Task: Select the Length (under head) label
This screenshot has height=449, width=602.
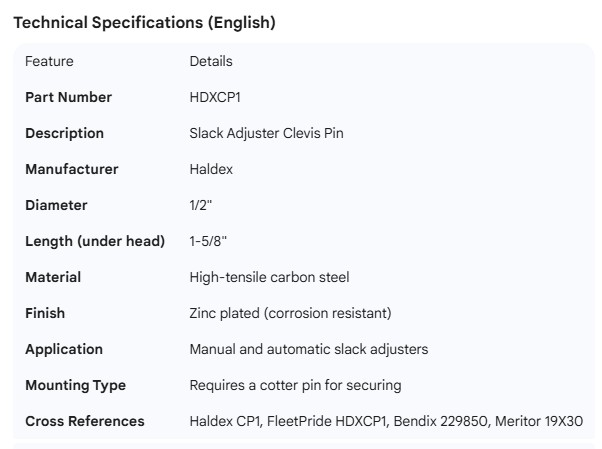Action: (x=95, y=241)
